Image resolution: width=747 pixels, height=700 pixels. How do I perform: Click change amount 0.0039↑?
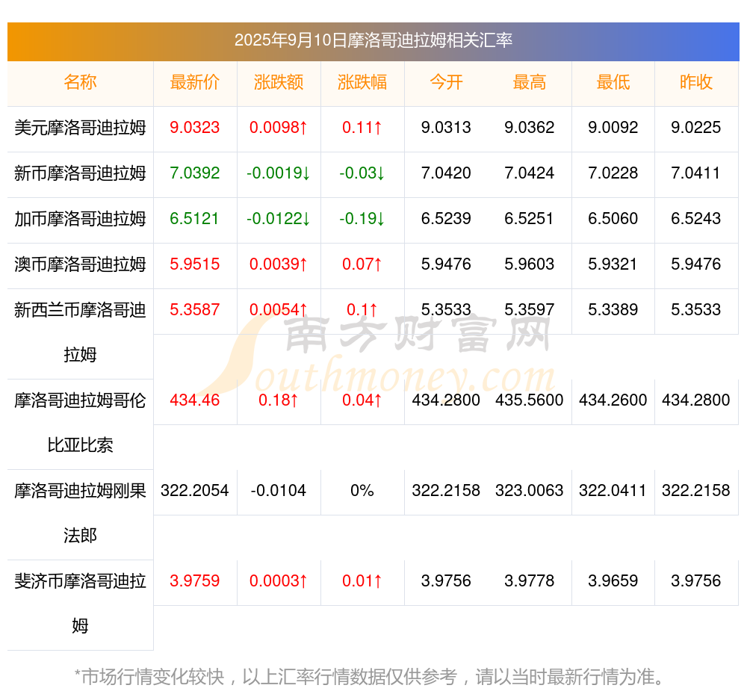(x=278, y=264)
